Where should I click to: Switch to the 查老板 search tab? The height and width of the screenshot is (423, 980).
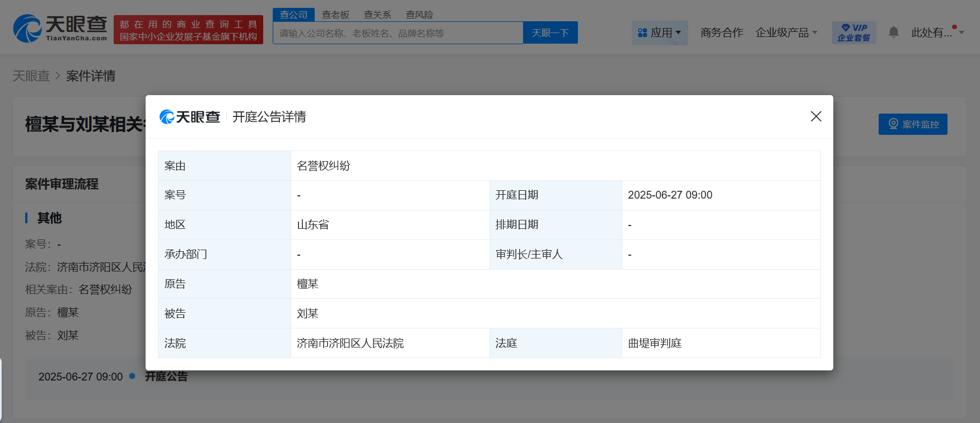click(x=335, y=15)
